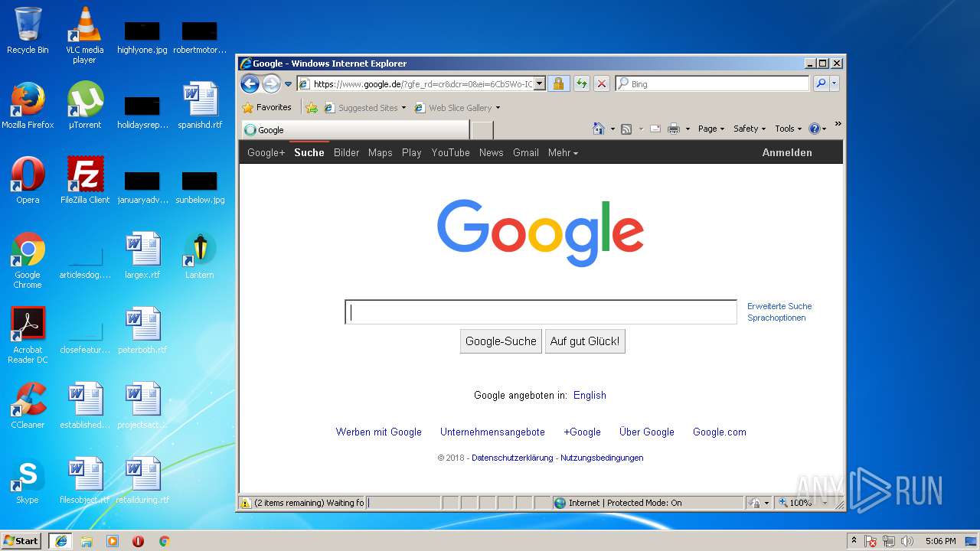Switch Google language to English
This screenshot has width=980, height=551.
click(x=590, y=396)
